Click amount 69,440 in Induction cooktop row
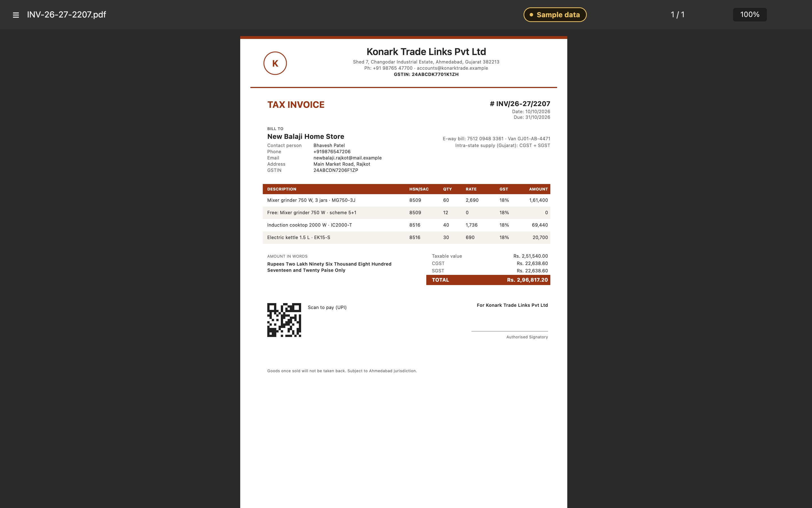812x508 pixels. (x=540, y=225)
